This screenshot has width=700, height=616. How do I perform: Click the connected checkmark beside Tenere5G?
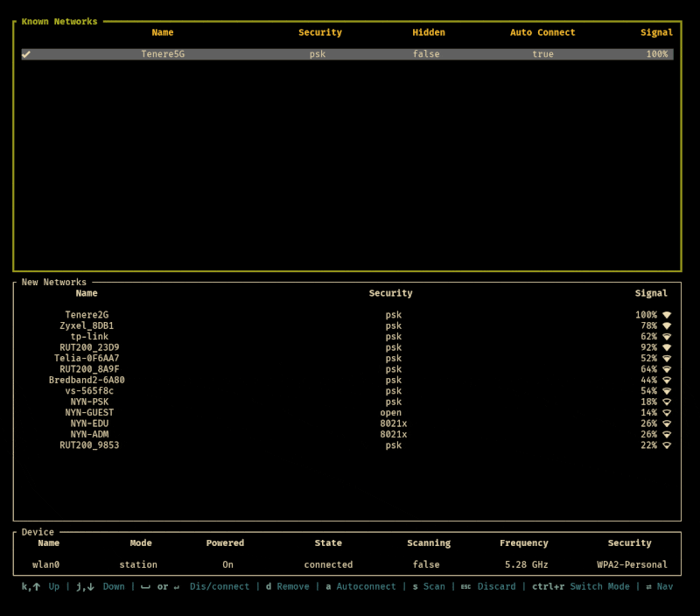point(26,54)
